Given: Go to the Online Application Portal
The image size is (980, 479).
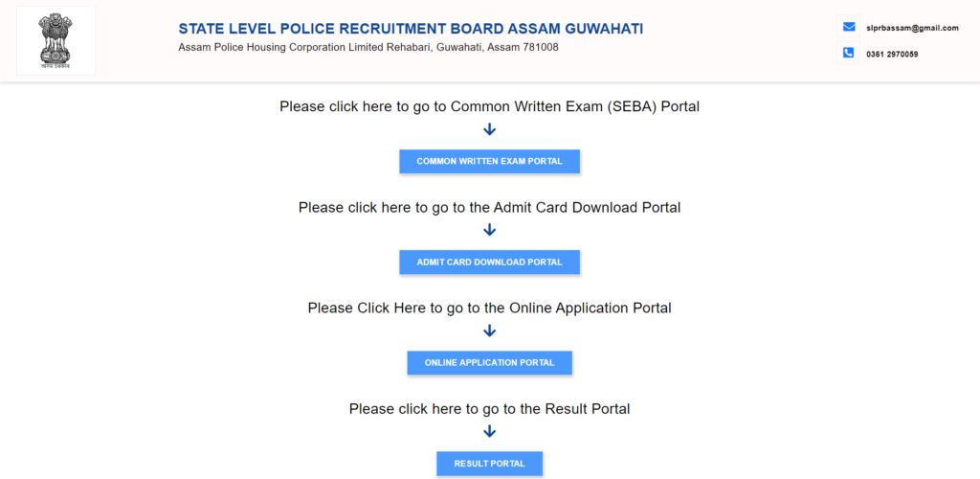Looking at the screenshot, I should pos(490,363).
